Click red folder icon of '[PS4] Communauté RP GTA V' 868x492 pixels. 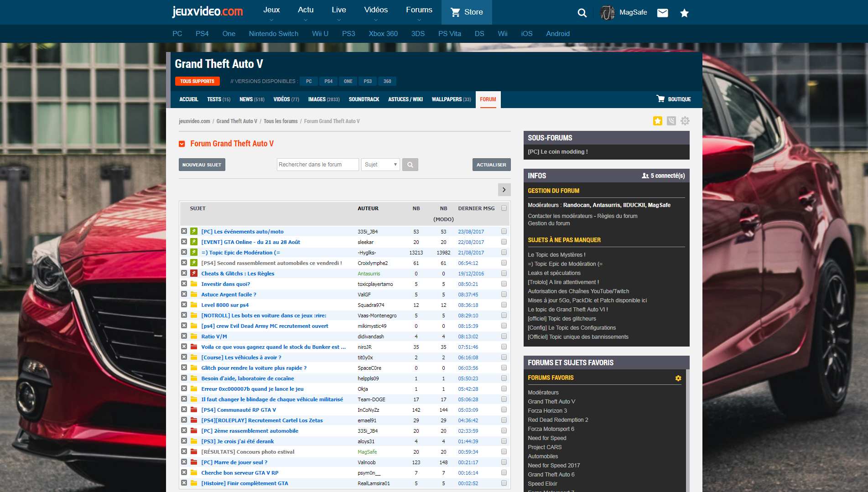[x=194, y=409]
